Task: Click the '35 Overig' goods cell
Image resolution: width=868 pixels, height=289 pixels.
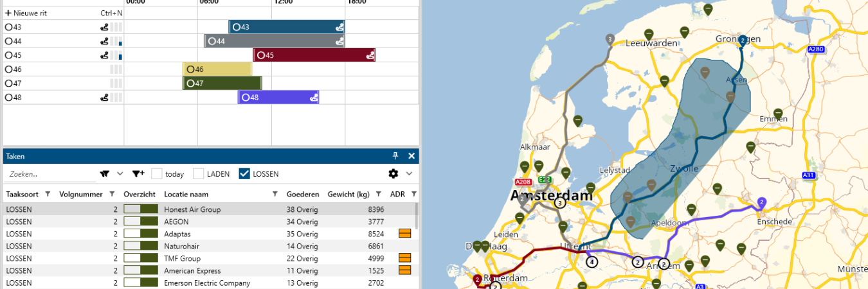Action: pos(302,234)
